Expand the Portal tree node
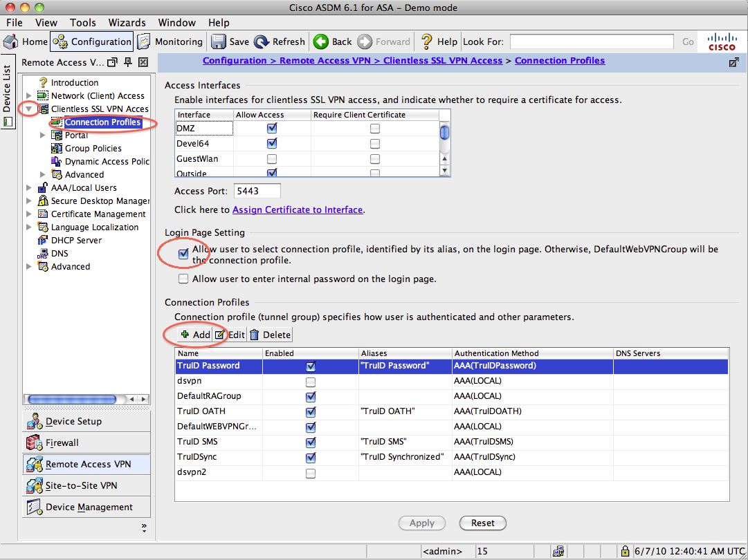 (x=43, y=136)
